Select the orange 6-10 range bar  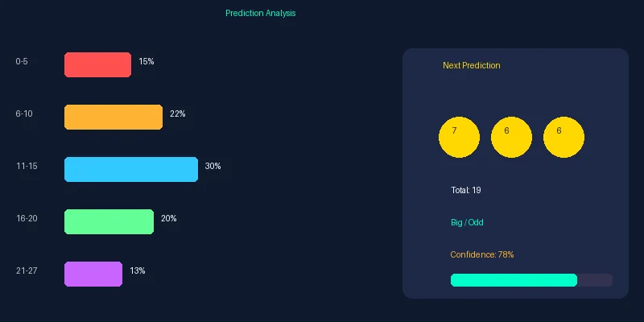113,118
